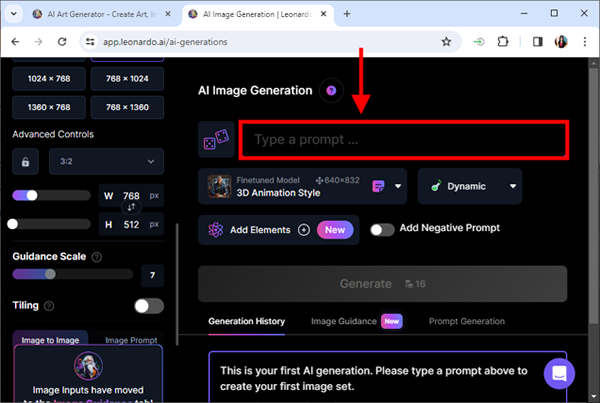Click the wizard avatar in Image Inputs notice
The image size is (600, 403).
point(88,365)
